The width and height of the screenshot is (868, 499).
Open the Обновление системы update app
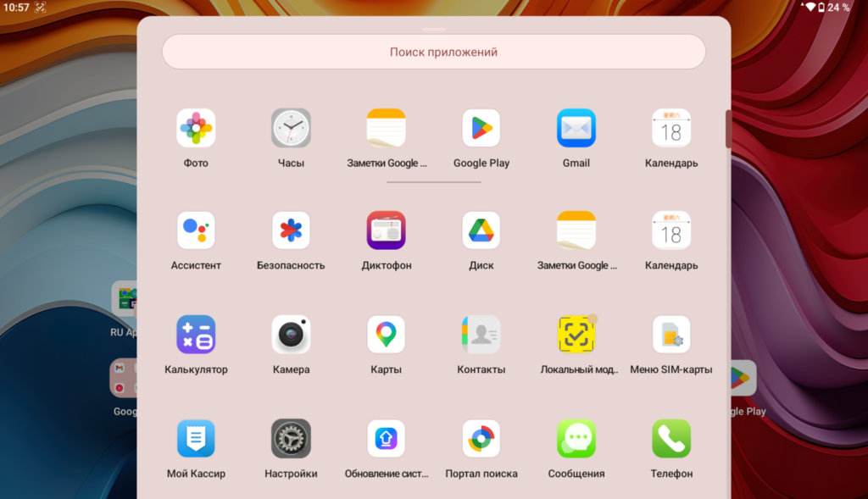click(x=386, y=439)
